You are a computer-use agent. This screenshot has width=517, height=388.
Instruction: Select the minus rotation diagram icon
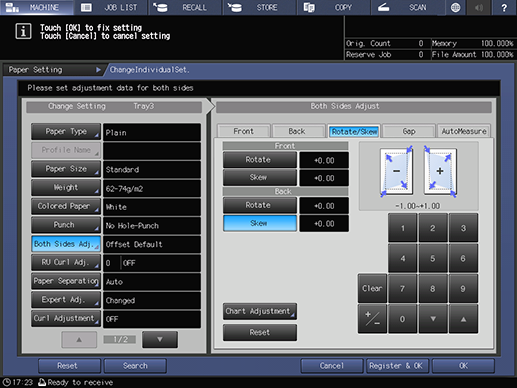(397, 172)
